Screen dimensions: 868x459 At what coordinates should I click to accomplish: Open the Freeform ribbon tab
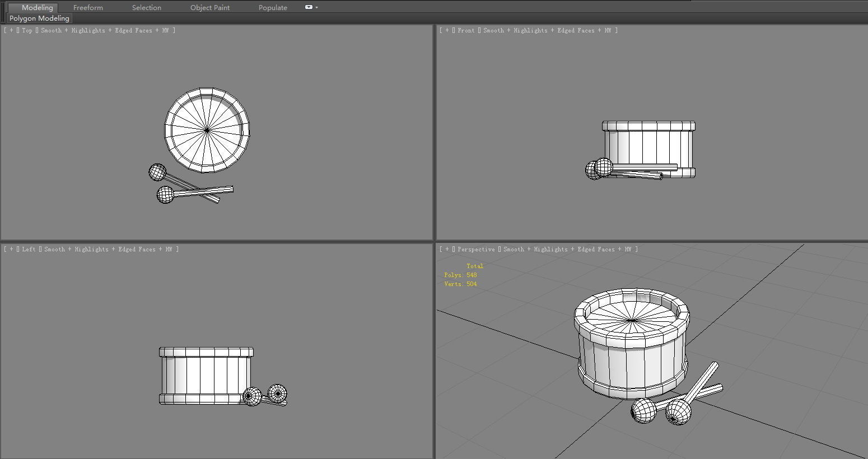88,8
